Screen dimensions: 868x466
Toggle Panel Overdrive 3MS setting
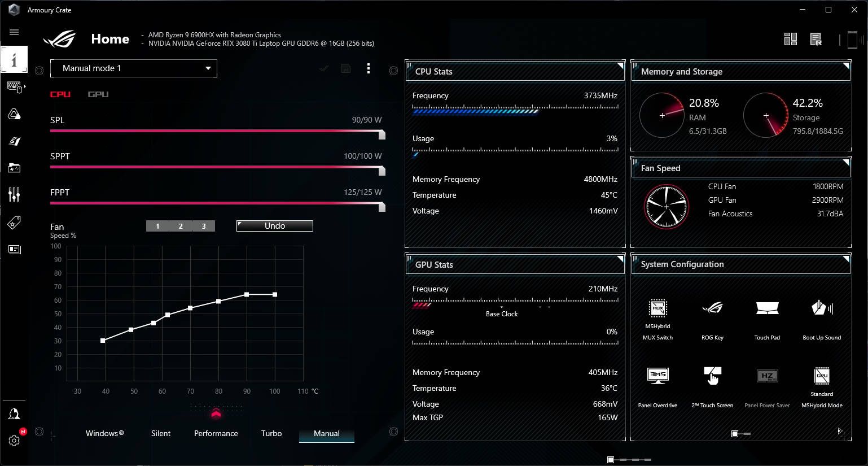coord(657,376)
